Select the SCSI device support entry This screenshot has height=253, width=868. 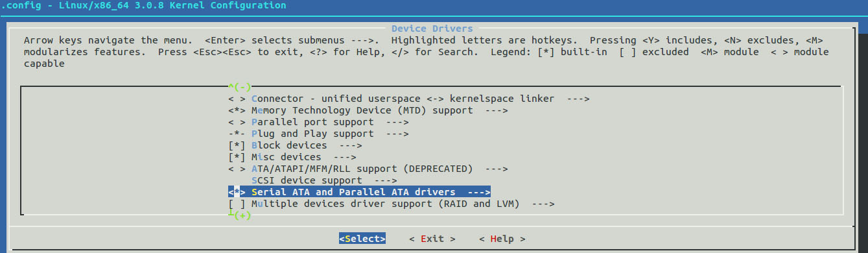(324, 180)
